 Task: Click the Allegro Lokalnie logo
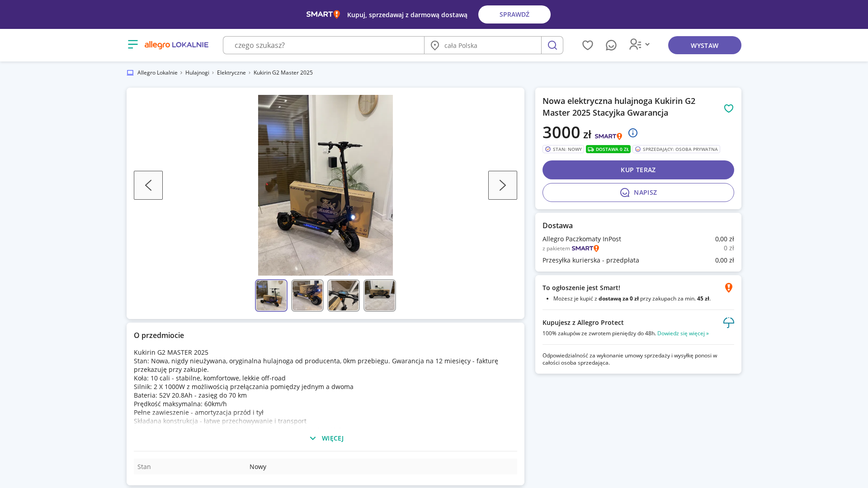click(176, 45)
